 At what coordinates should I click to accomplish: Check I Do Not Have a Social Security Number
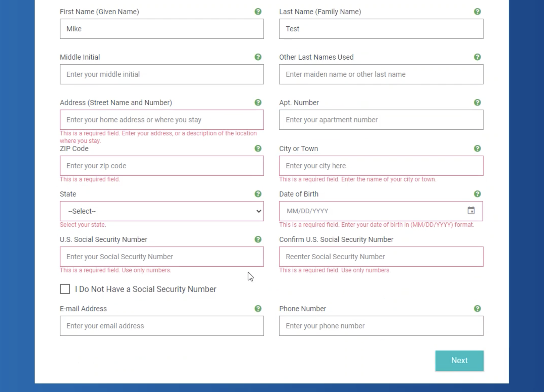click(x=65, y=289)
